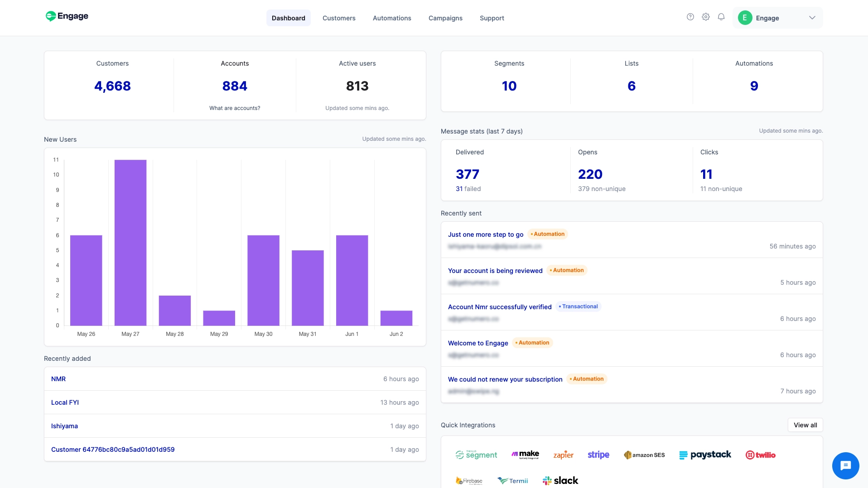The width and height of the screenshot is (868, 488).
Task: Select the Amazon SES integration logo
Action: point(644,455)
